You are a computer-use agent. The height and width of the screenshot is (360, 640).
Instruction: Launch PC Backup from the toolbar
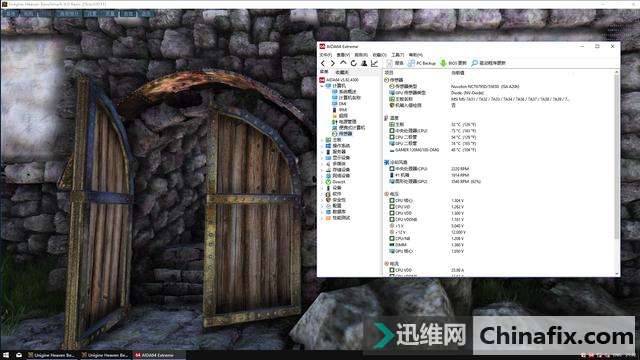coord(422,63)
